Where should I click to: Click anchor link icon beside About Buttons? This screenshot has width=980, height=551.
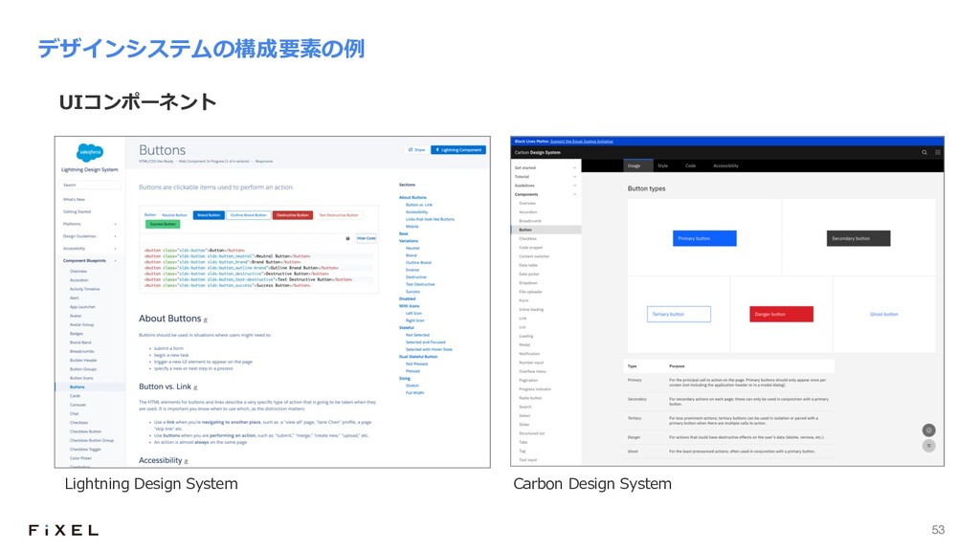pos(206,320)
